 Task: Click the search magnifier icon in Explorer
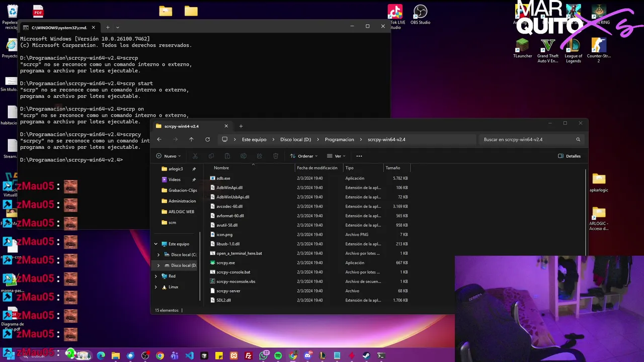pos(578,139)
